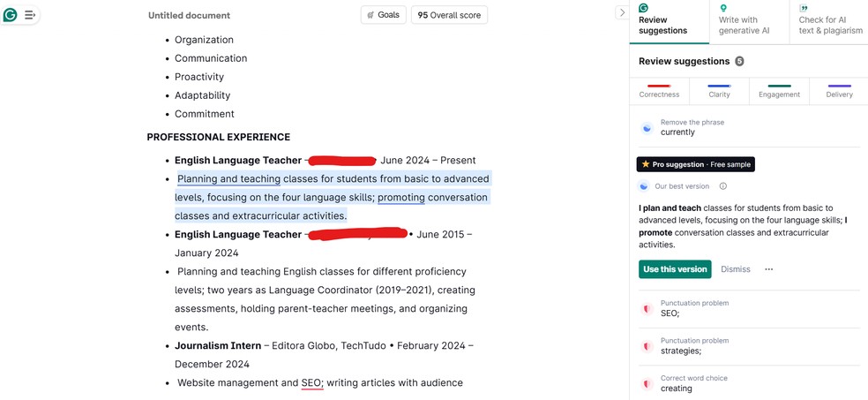868x400 pixels.
Task: Open the 95 Overall score button
Action: coord(449,15)
